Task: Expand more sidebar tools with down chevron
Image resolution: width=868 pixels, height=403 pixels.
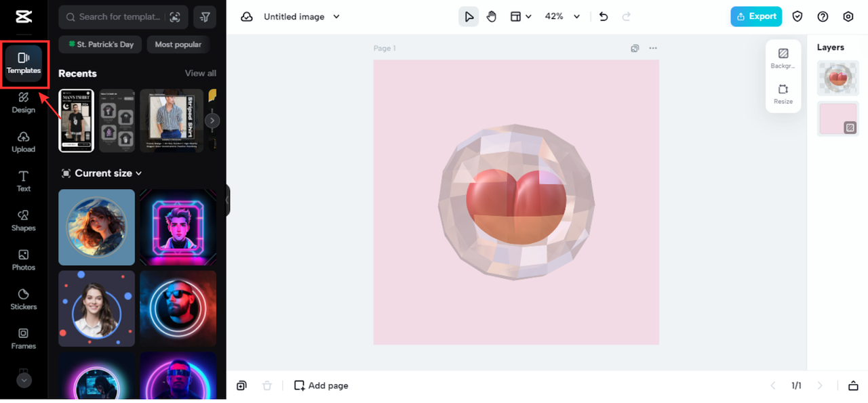Action: (x=24, y=381)
